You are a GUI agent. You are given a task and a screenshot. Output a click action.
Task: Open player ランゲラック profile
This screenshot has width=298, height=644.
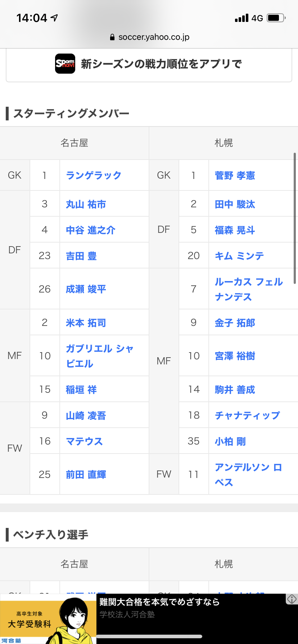tap(94, 175)
